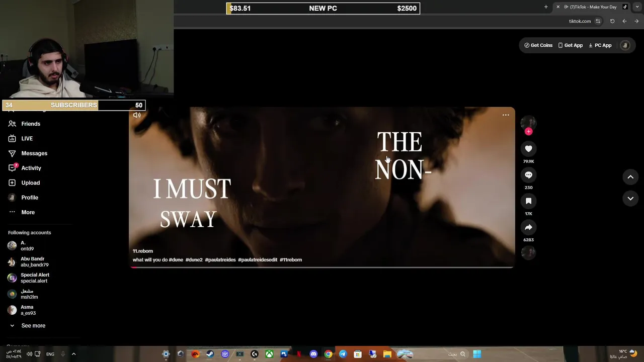
Task: Open the Windows Start button
Action: pos(477,354)
